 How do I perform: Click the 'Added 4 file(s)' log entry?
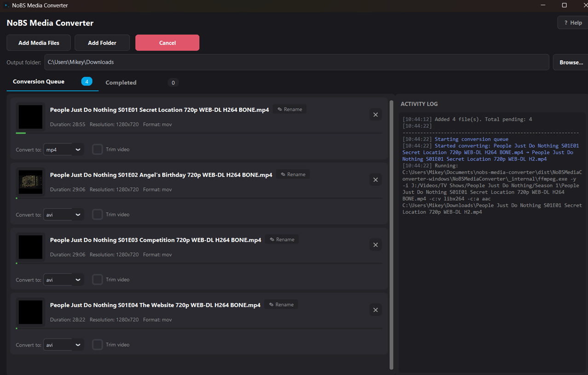[x=467, y=119]
